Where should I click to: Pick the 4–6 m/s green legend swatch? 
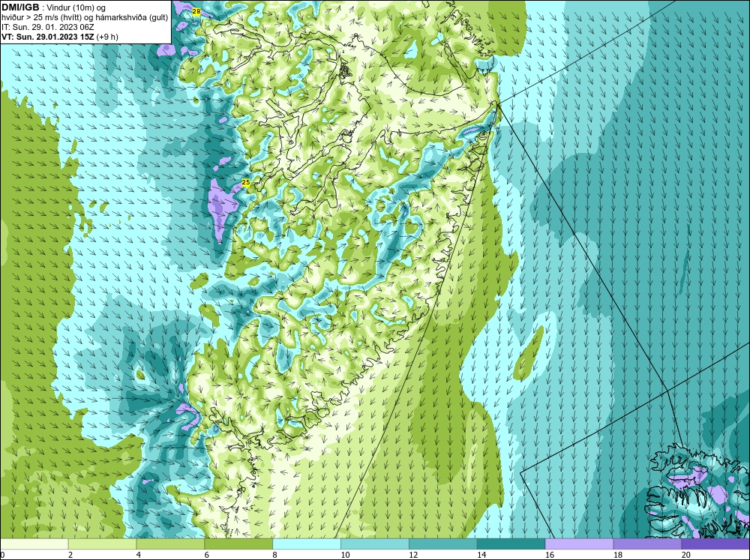(170, 544)
